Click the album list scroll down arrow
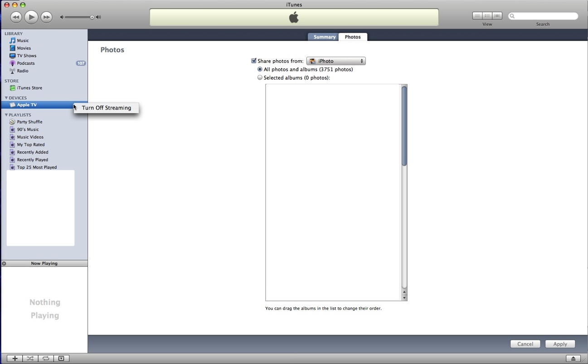This screenshot has height=364, width=588. coord(404,298)
